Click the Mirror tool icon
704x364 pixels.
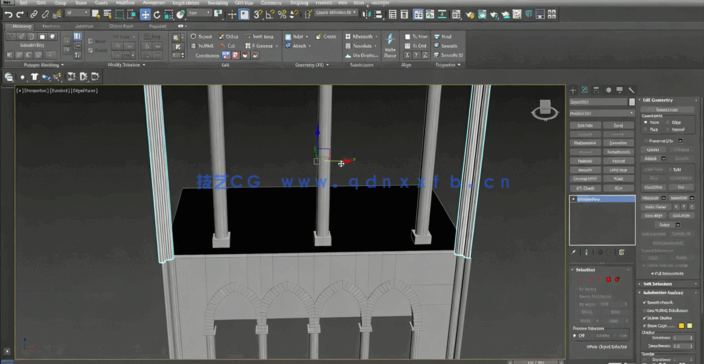(x=367, y=14)
